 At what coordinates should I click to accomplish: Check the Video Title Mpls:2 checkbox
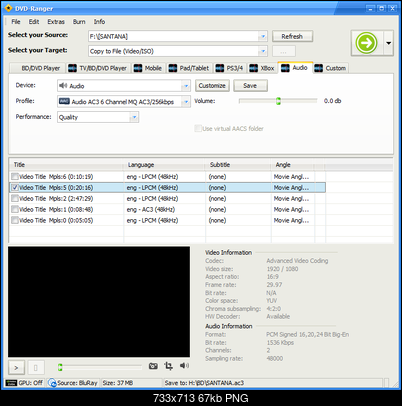15,198
